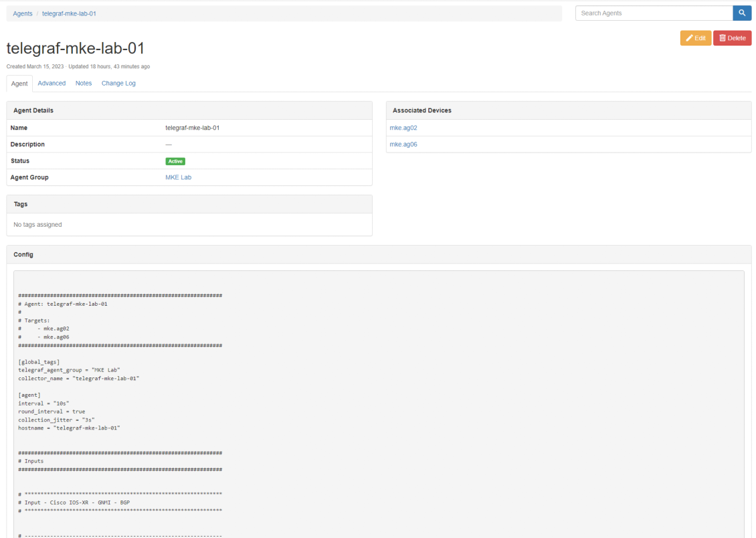The image size is (756, 538).
Task: Open associated device mke.ag02
Action: click(x=403, y=128)
